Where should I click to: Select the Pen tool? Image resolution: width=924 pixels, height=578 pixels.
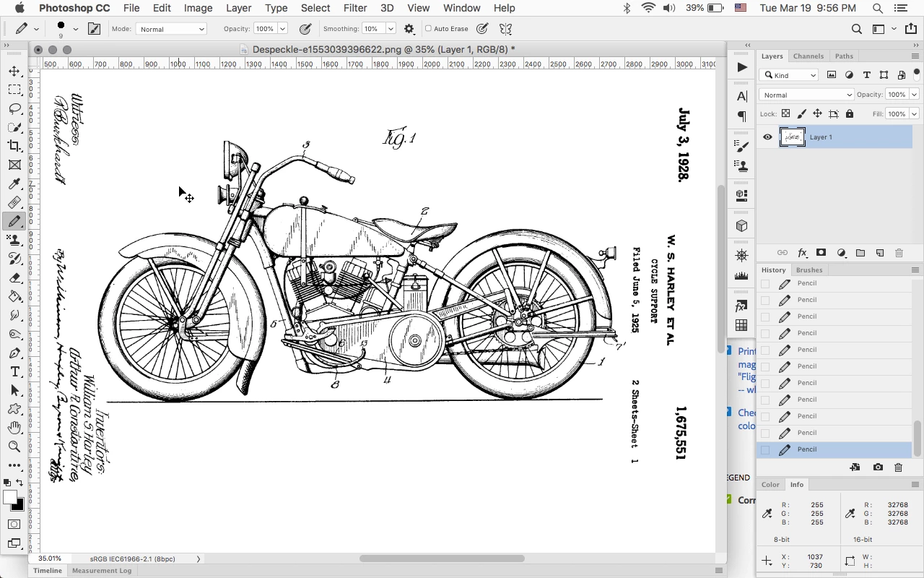[x=14, y=353]
